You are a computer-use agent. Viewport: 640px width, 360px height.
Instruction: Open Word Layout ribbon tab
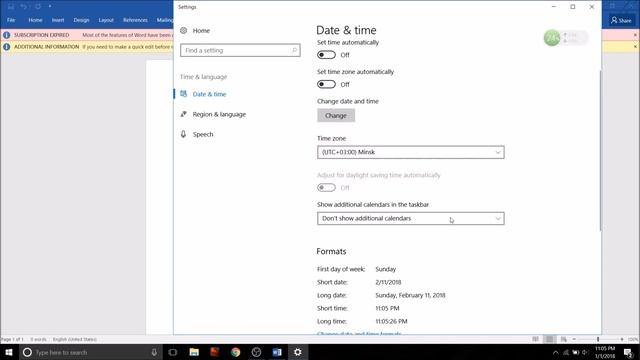point(106,20)
